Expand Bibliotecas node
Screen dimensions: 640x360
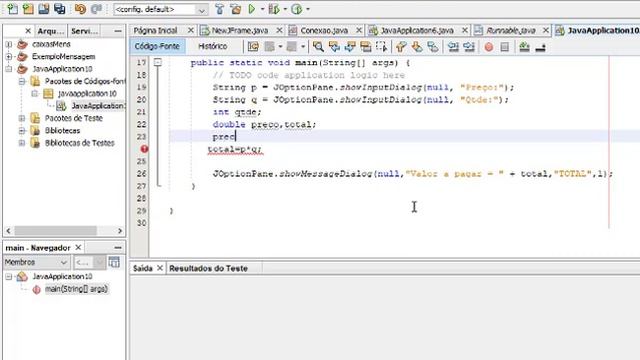pyautogui.click(x=22, y=131)
